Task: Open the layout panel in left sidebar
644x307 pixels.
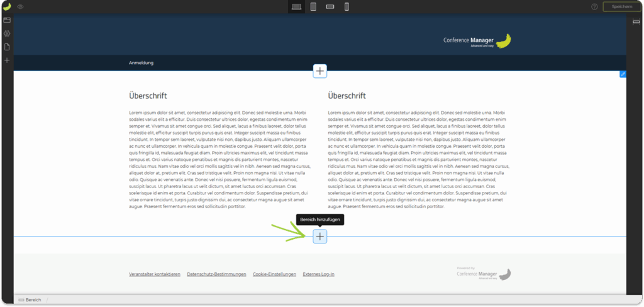Action: click(7, 20)
